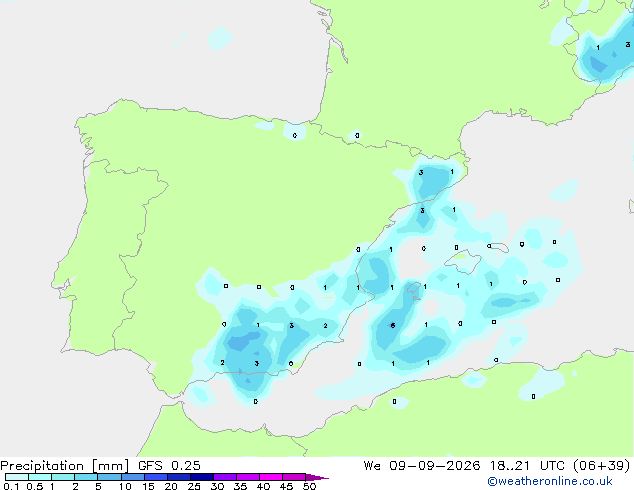The height and width of the screenshot is (490, 634).
Task: Select the 30–35 mm purple legend swatch
Action: click(225, 477)
